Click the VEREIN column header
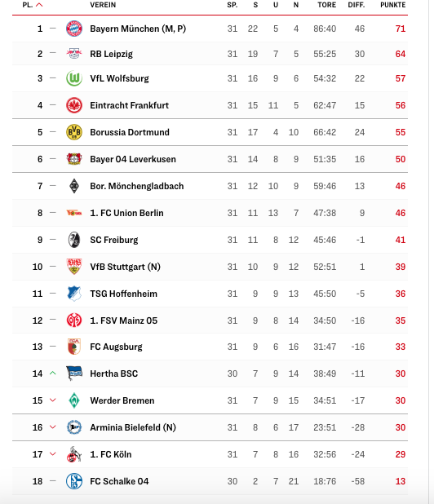 pyautogui.click(x=103, y=5)
